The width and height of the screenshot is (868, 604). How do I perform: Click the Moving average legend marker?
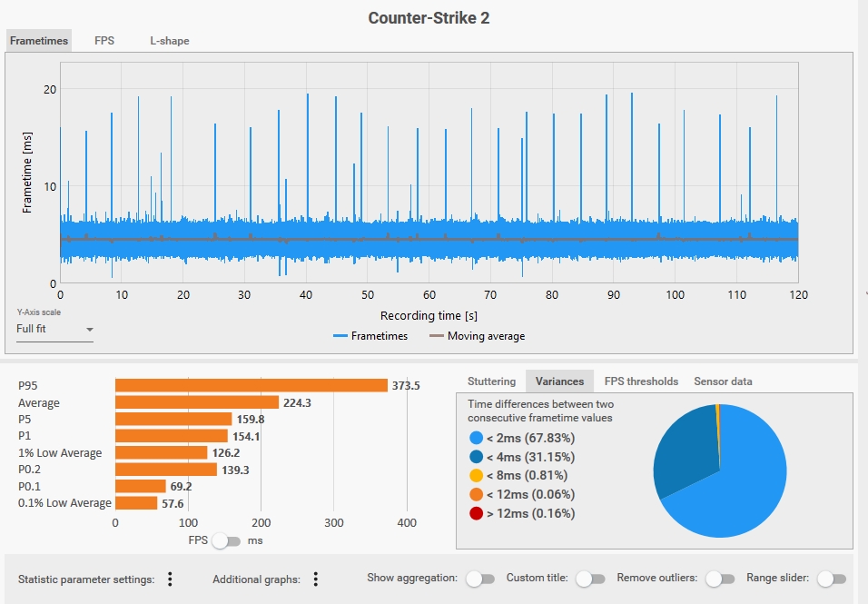click(438, 336)
